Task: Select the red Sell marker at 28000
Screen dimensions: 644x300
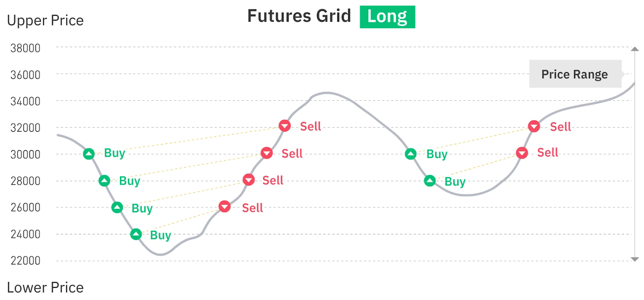Action: point(249,180)
